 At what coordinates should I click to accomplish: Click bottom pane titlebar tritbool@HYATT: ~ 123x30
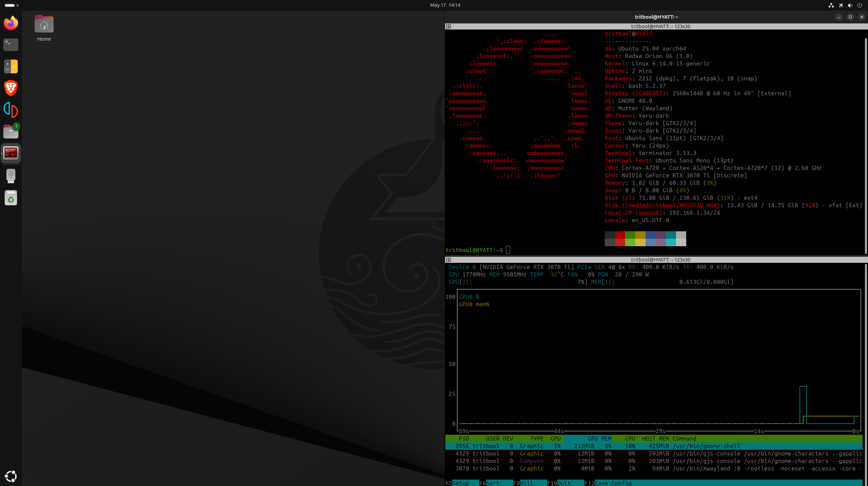pos(660,260)
